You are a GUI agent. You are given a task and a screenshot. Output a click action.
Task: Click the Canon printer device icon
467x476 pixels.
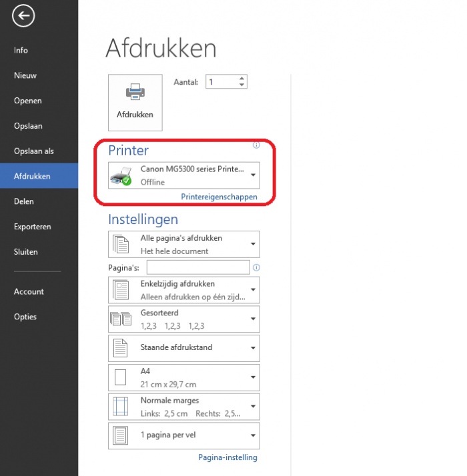click(x=121, y=176)
